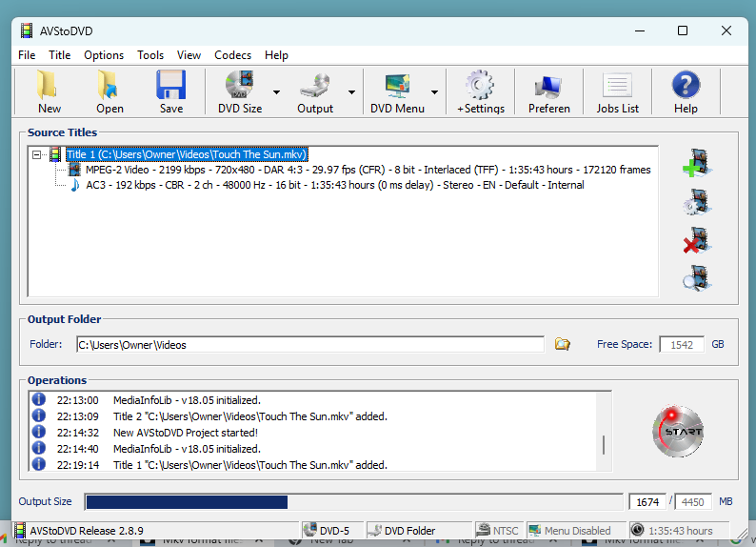Click the Free Space 1542 field
Screen dimensions: 756x547
pos(682,344)
